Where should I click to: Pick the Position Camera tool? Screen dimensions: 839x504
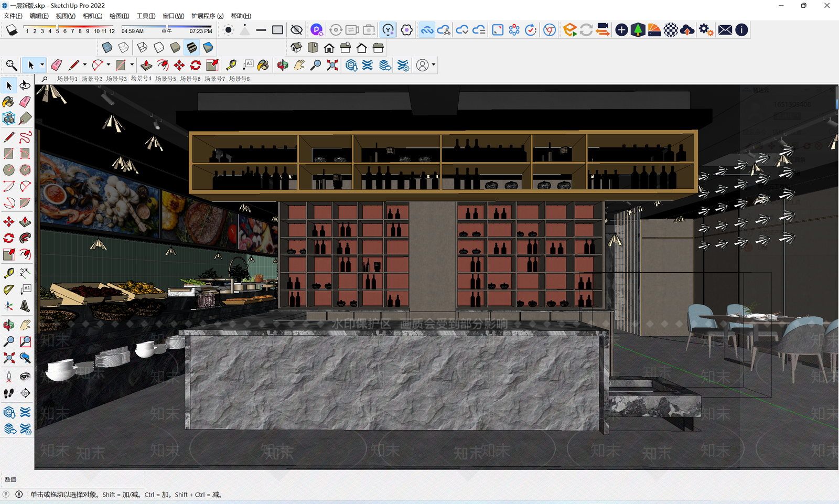pyautogui.click(x=9, y=377)
